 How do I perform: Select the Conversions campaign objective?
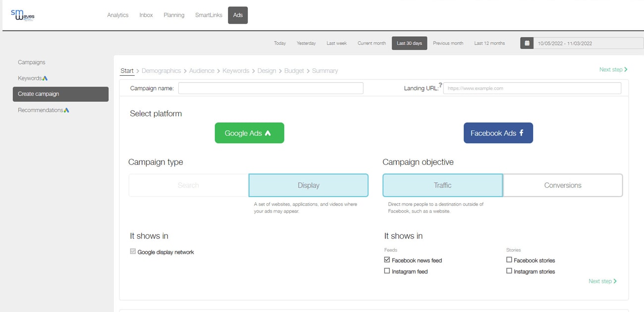(563, 185)
